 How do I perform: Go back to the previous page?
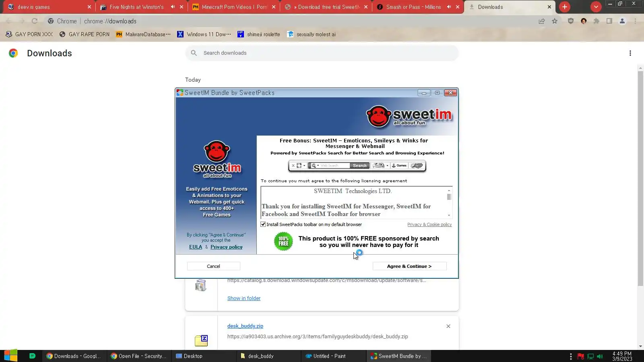pyautogui.click(x=9, y=21)
